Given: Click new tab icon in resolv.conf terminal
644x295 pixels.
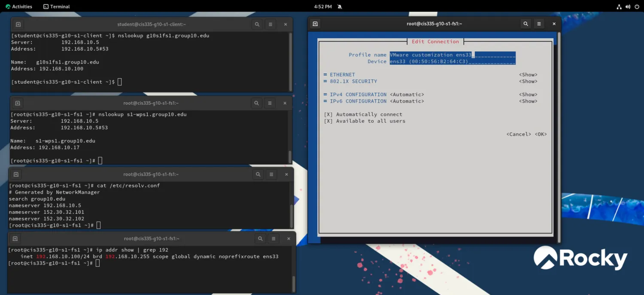Looking at the screenshot, I should [x=16, y=174].
